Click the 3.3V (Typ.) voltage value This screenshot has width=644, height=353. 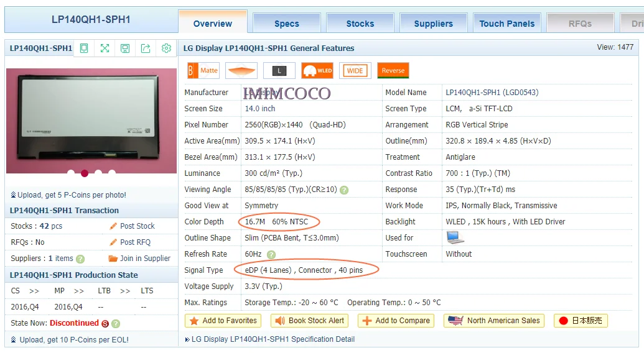click(263, 286)
